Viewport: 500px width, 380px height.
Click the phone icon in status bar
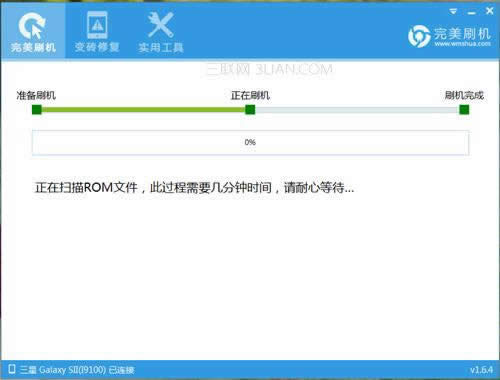point(12,369)
